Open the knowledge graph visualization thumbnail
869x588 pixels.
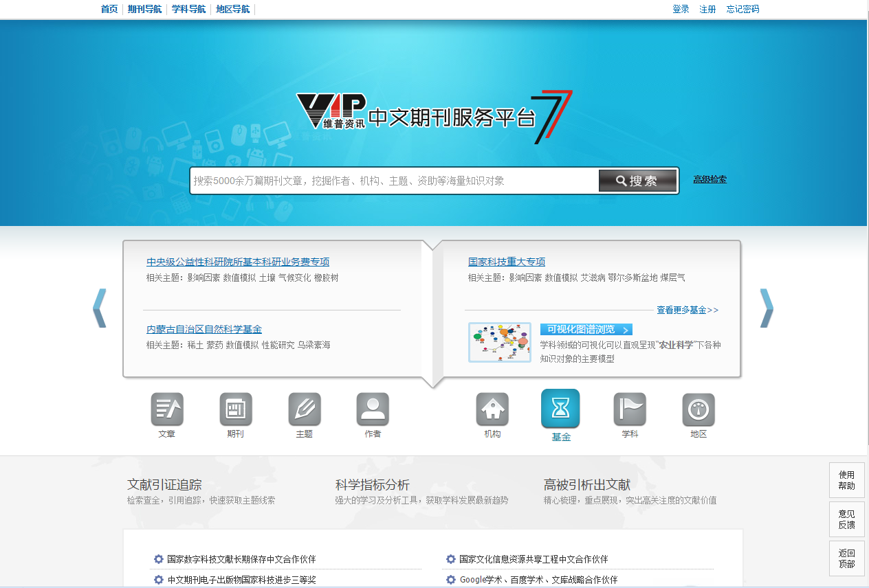click(x=499, y=342)
